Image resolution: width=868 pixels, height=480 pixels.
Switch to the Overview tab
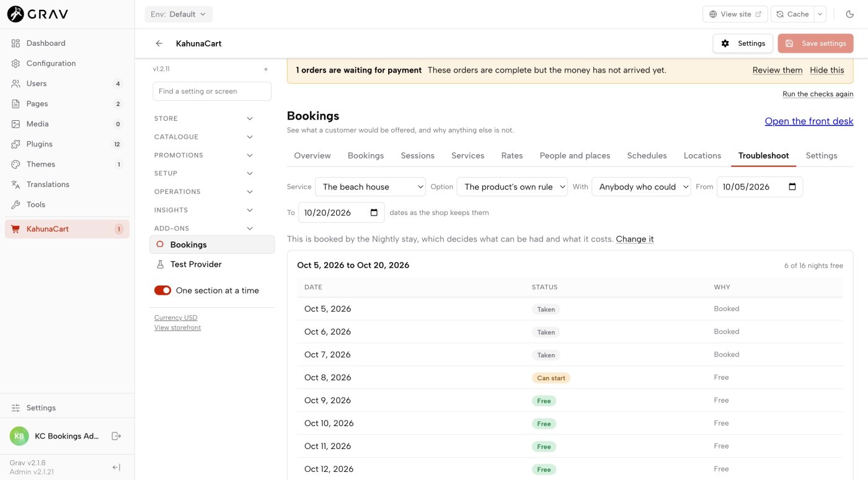(x=312, y=155)
